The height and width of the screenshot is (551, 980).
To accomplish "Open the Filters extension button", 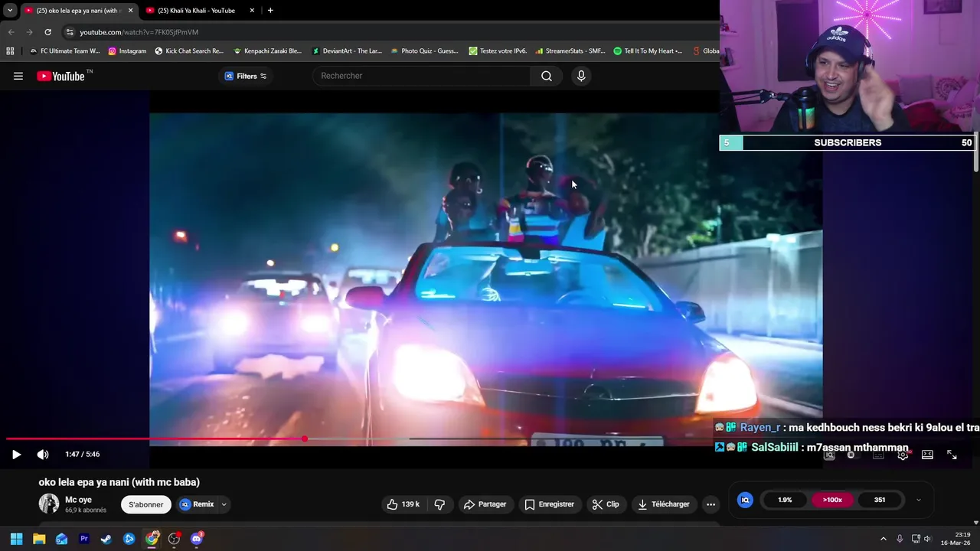I will pyautogui.click(x=245, y=76).
